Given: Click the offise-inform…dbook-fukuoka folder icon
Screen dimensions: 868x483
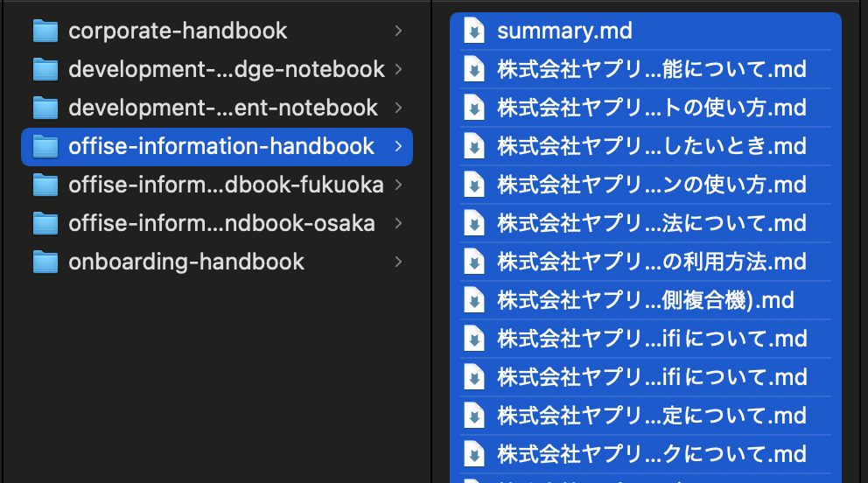Looking at the screenshot, I should tap(45, 185).
